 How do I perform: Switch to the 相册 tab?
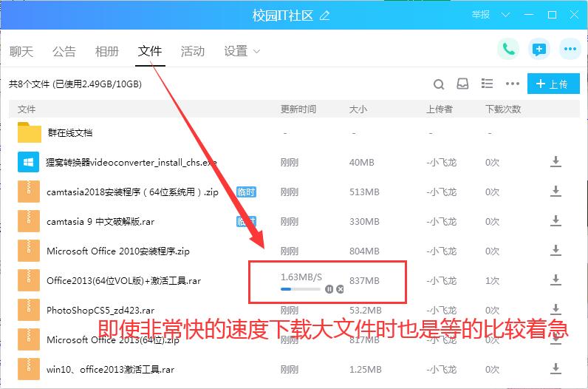click(107, 52)
